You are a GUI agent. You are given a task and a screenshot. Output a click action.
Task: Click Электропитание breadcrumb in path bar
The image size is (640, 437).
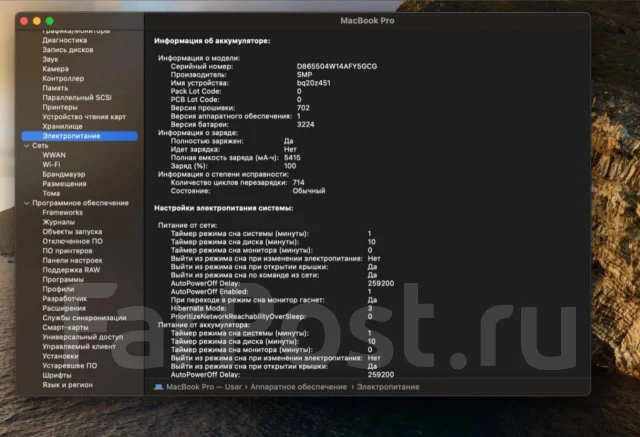point(388,387)
